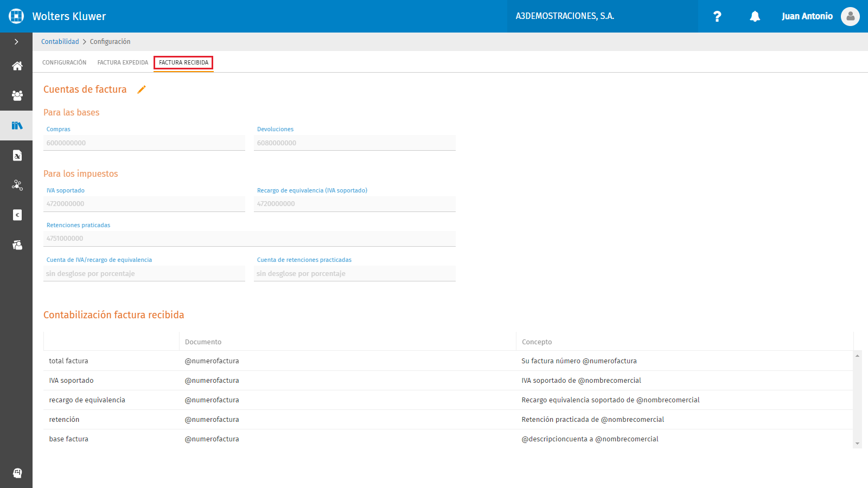The image size is (868, 488).
Task: Click the Devoluciones account field
Action: pyautogui.click(x=355, y=143)
